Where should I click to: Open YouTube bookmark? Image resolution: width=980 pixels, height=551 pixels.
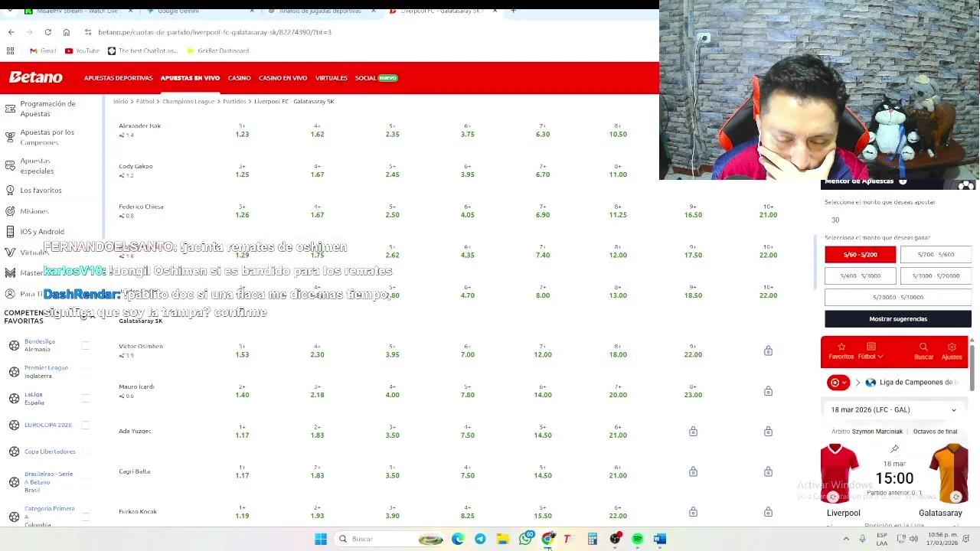(x=82, y=51)
